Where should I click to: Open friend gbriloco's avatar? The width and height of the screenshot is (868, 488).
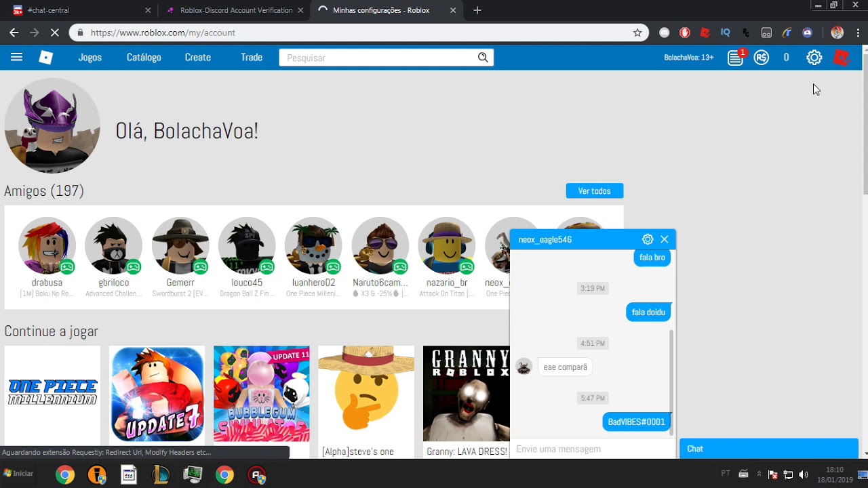point(113,245)
